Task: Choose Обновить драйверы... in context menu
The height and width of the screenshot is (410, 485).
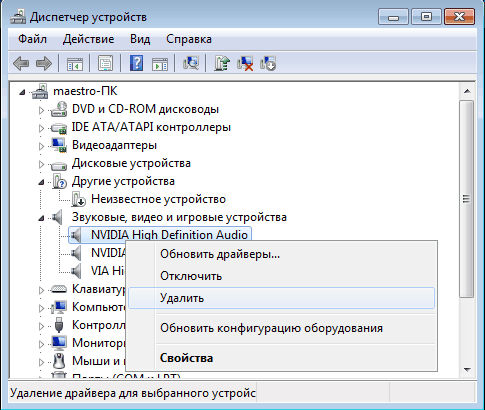Action: pos(281,254)
